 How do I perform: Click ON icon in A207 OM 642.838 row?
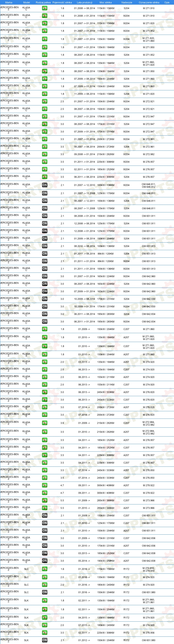coord(45,561)
